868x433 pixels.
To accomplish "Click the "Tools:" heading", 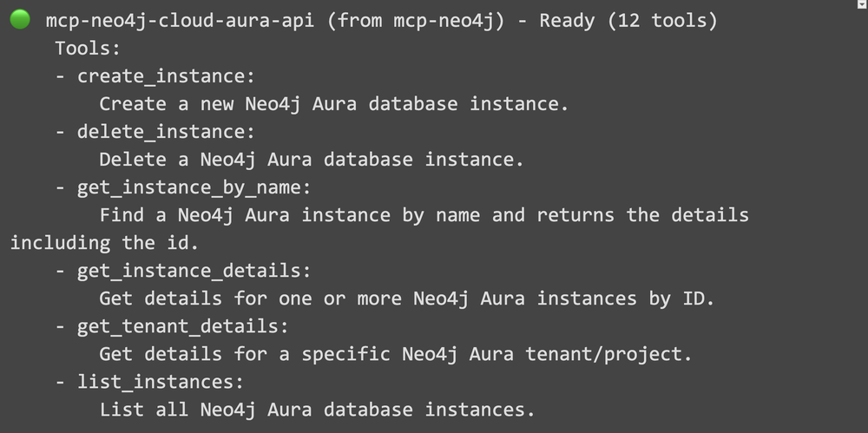I will point(88,48).
